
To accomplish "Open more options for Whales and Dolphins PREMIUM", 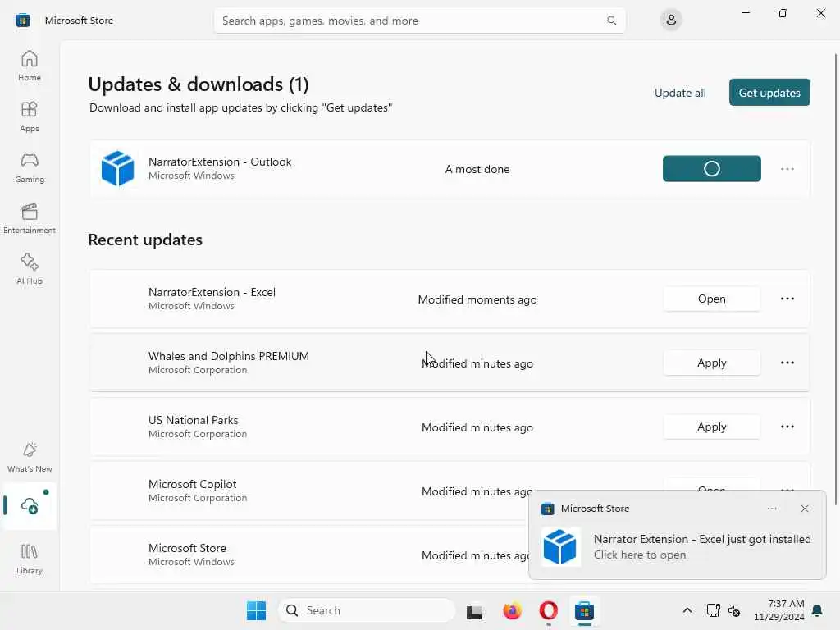I will (787, 363).
